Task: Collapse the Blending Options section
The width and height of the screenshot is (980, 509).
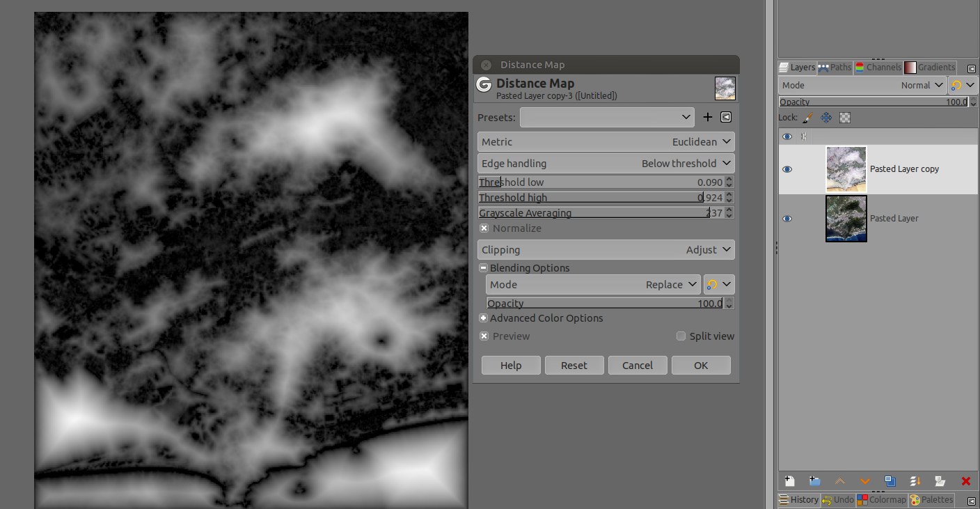Action: tap(483, 268)
